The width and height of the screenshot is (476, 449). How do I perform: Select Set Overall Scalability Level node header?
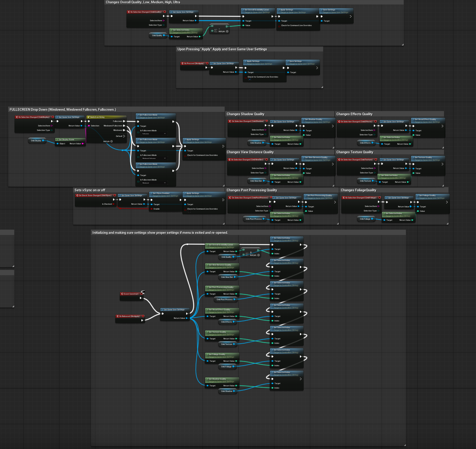click(258, 11)
